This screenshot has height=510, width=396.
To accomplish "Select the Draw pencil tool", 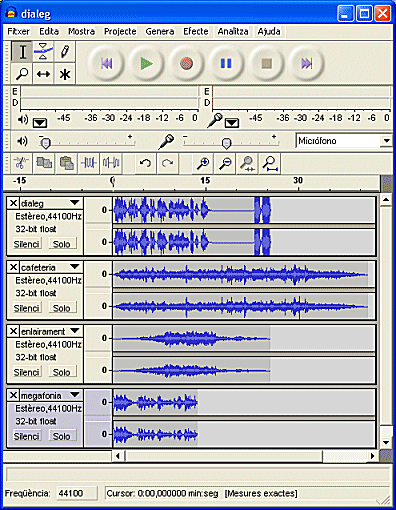I will point(65,52).
